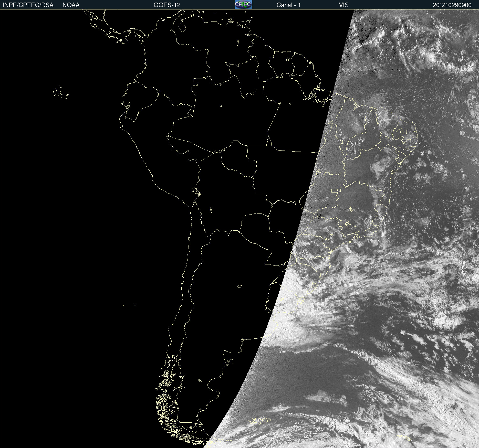This screenshot has height=448, width=479.
Task: Select the GOES-12 satellite label
Action: [167, 5]
